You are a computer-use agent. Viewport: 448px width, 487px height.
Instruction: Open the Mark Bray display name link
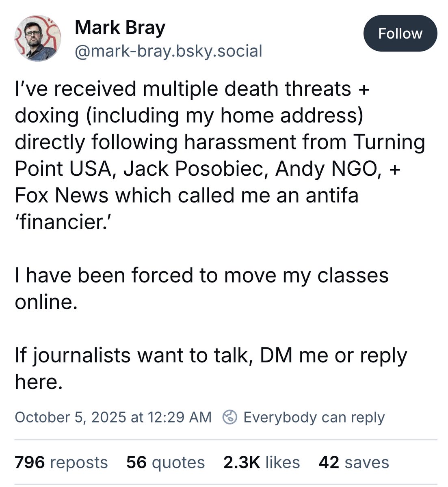[120, 28]
